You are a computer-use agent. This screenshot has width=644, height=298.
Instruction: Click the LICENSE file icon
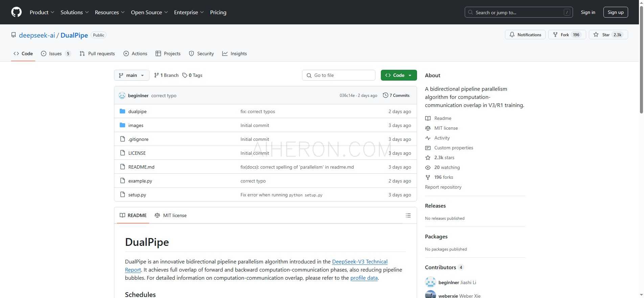click(122, 153)
